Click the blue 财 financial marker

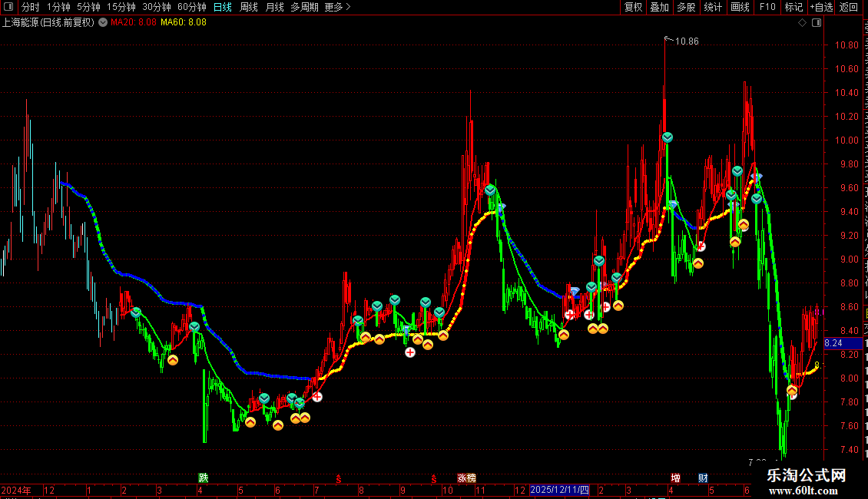point(703,478)
